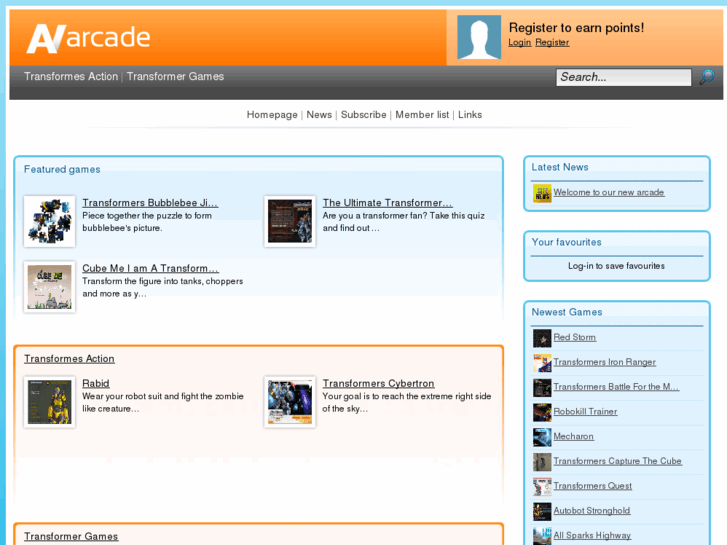Open the Member list page

(x=422, y=115)
